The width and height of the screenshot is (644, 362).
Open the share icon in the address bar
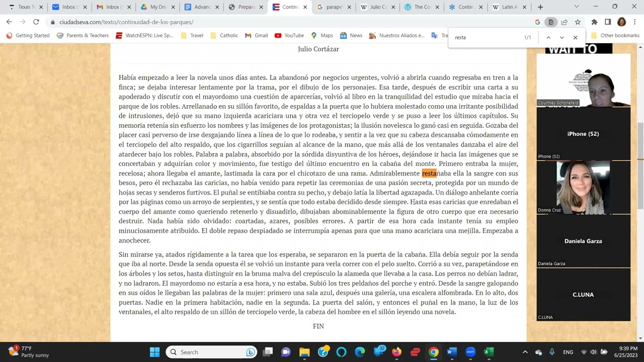(565, 22)
